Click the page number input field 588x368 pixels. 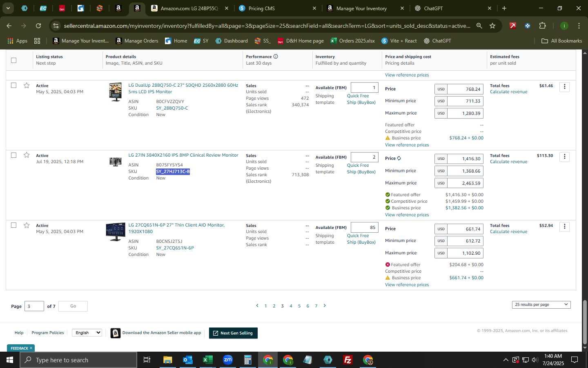pos(34,306)
